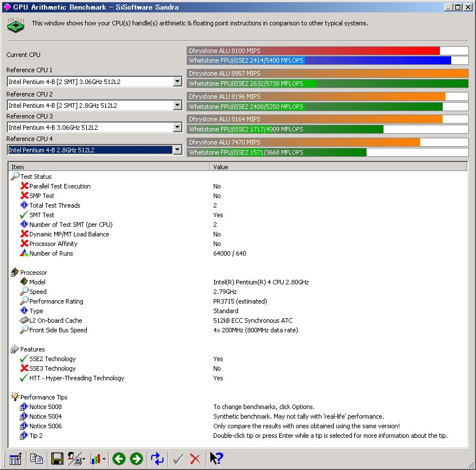Click the grey checkmark OK icon
Viewport: 476px width, 470px height.
pyautogui.click(x=178, y=459)
